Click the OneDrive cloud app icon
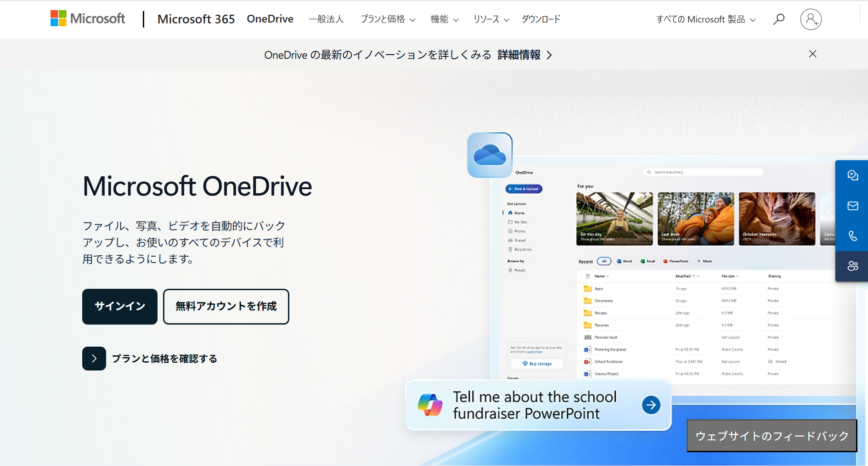 tap(489, 155)
